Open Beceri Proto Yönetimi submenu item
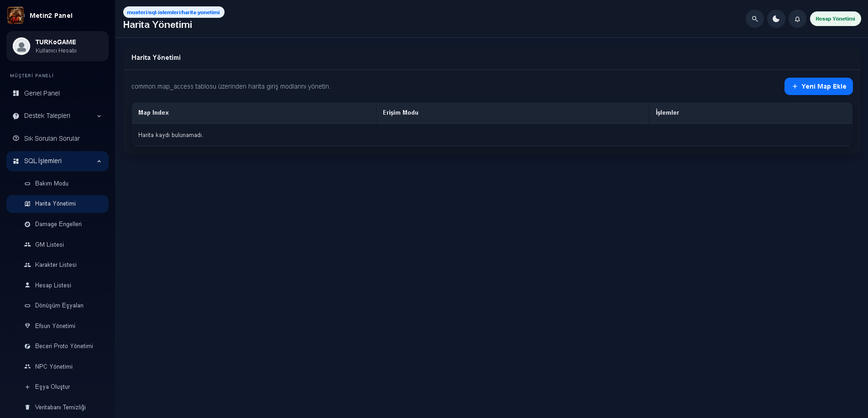868x418 pixels. [58, 346]
